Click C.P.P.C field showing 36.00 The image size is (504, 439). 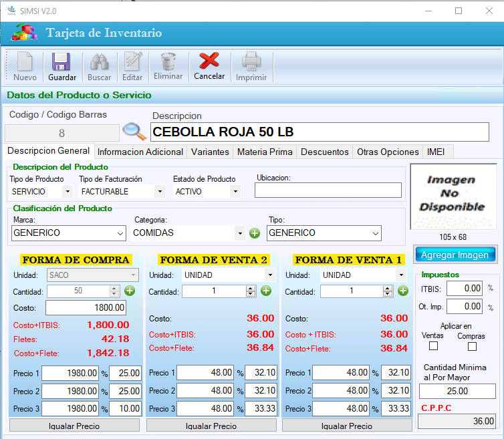tap(457, 421)
